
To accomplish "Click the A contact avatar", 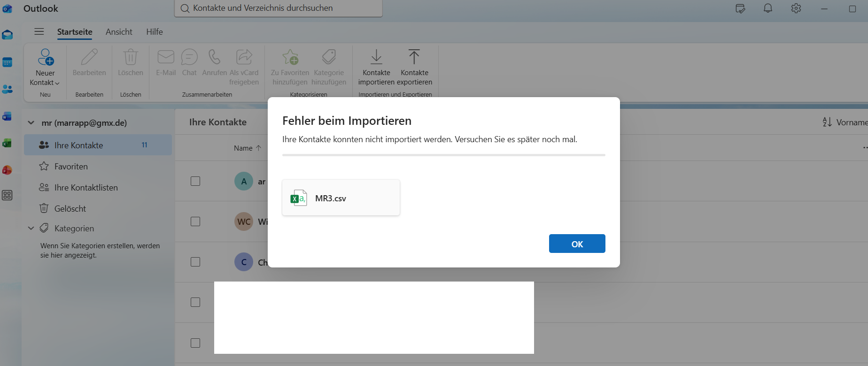I will 244,181.
